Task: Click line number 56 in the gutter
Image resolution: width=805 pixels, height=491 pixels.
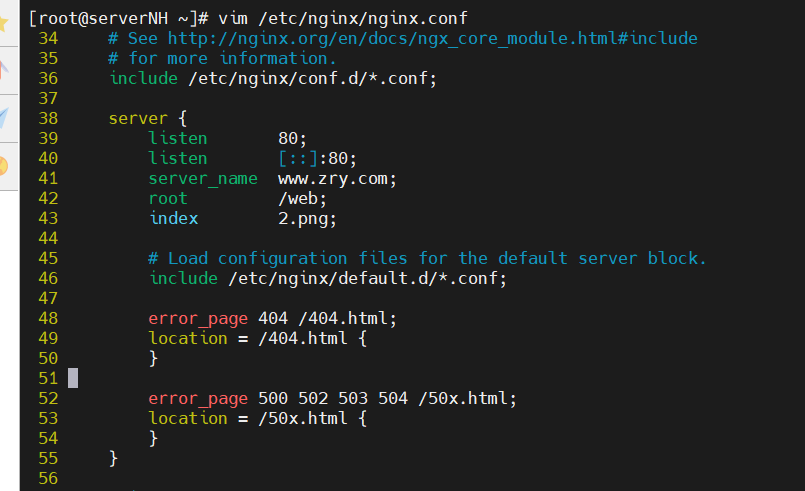Action: (x=48, y=479)
